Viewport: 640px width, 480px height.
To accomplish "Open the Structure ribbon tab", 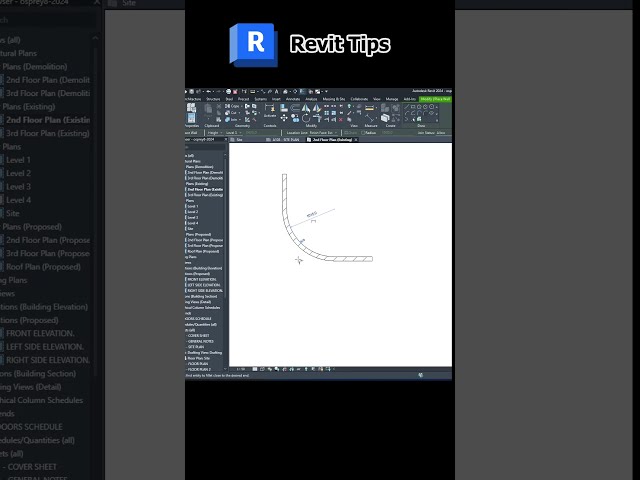I will point(213,99).
